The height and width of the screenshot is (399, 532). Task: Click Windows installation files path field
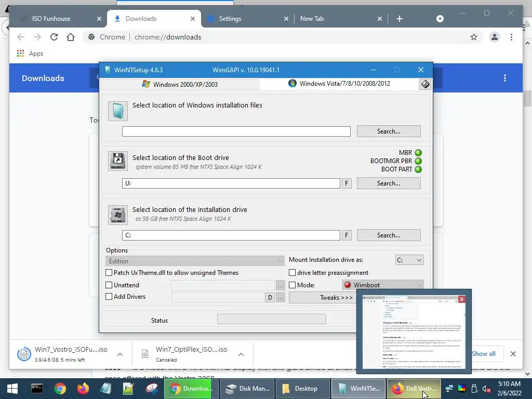tap(236, 131)
